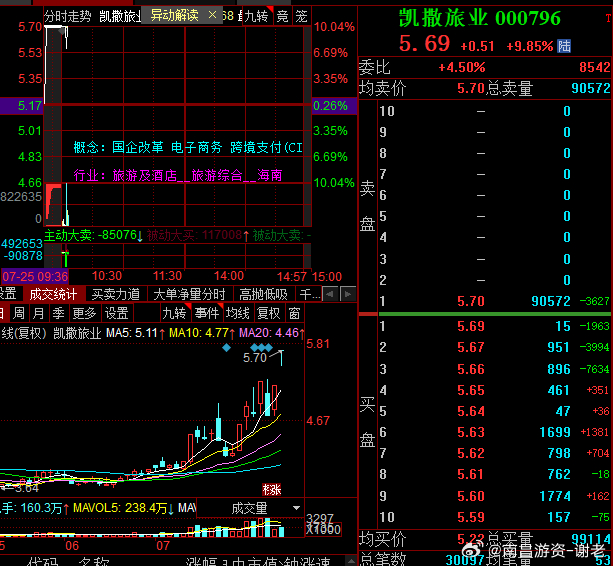Click the 笼 button beside 竞

pyautogui.click(x=301, y=16)
